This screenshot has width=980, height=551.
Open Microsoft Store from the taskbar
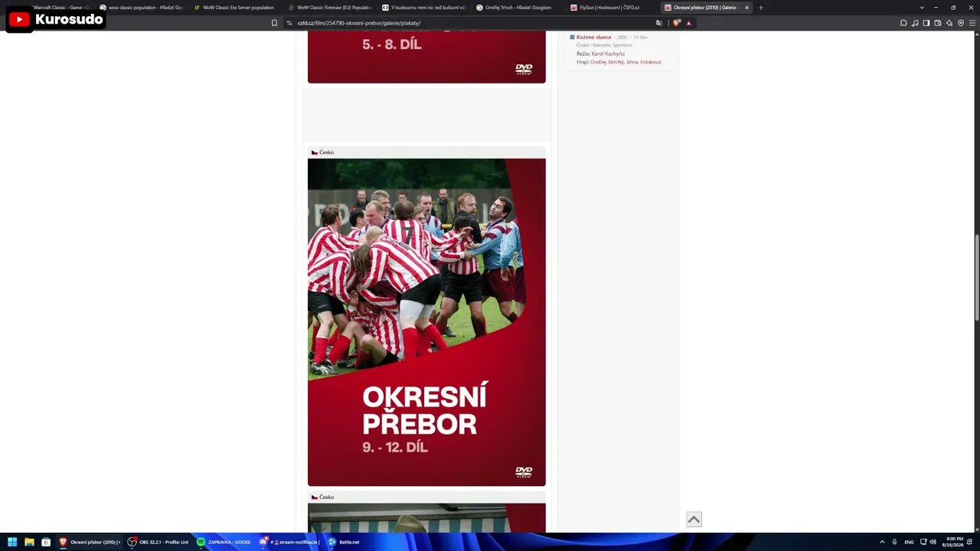pos(46,542)
